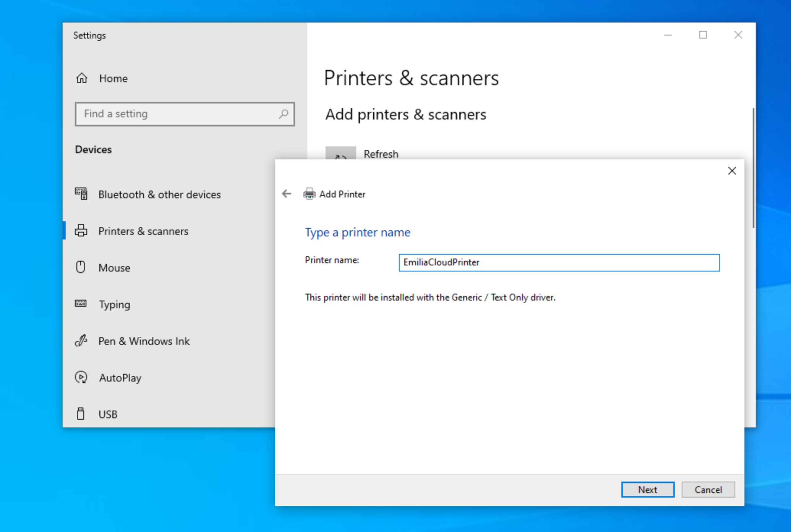Click Next in Add Printer dialog
This screenshot has height=532, width=791.
(x=647, y=490)
